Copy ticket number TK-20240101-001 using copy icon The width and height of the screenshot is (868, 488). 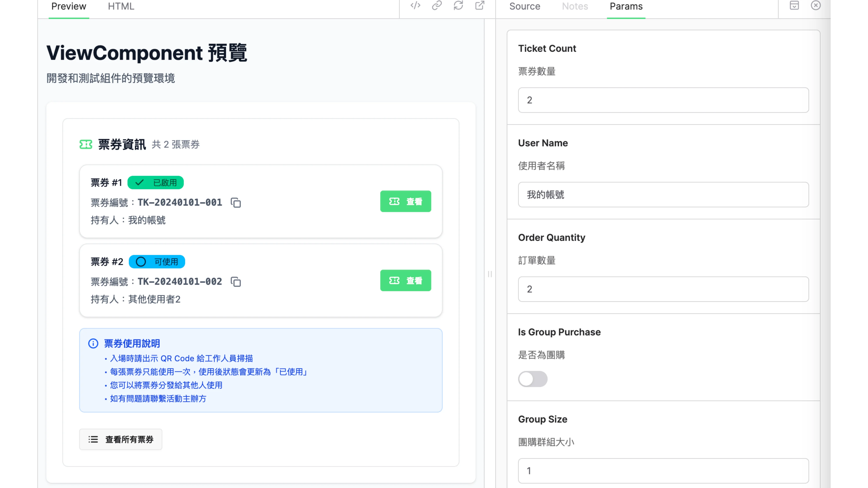[x=236, y=203]
